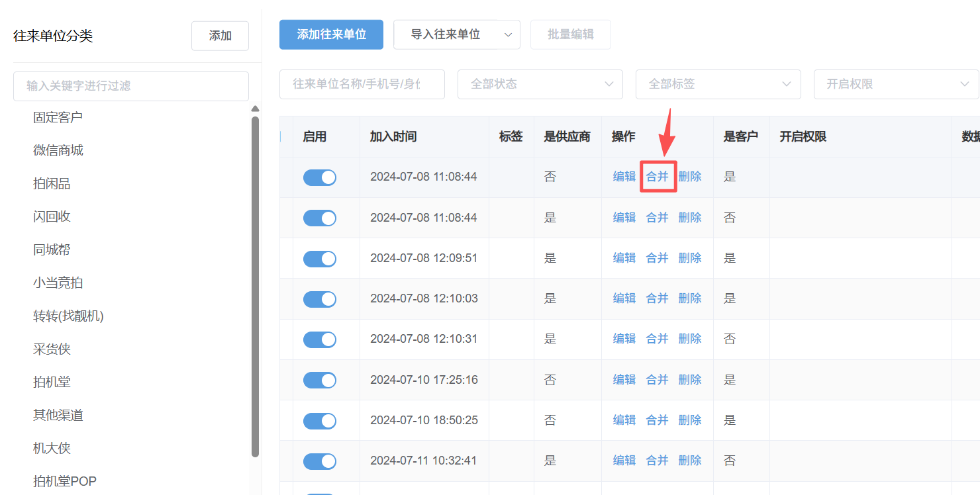Click 添加往来单位 button
Screen dimensions: 980x495
(x=331, y=34)
